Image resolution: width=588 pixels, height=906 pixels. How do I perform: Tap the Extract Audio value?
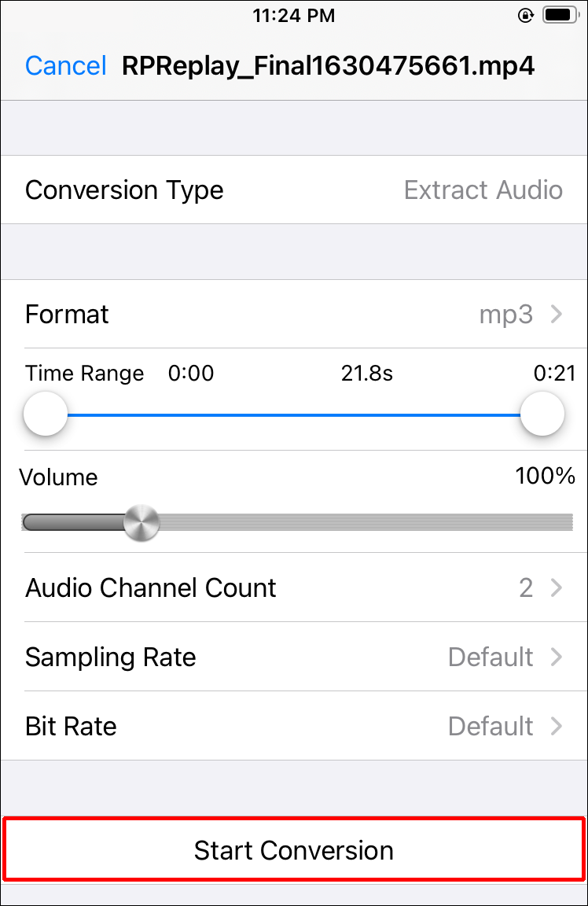point(483,190)
